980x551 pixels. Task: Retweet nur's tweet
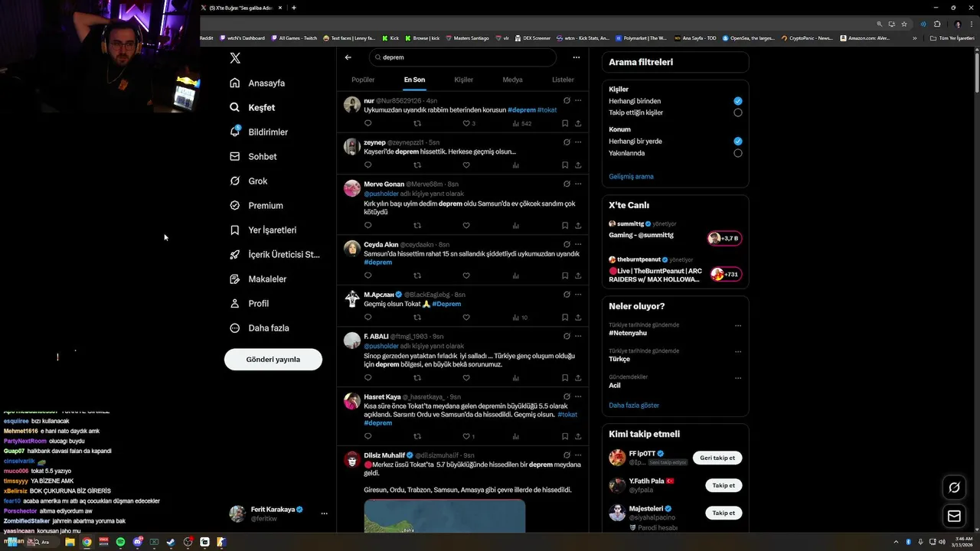point(417,123)
